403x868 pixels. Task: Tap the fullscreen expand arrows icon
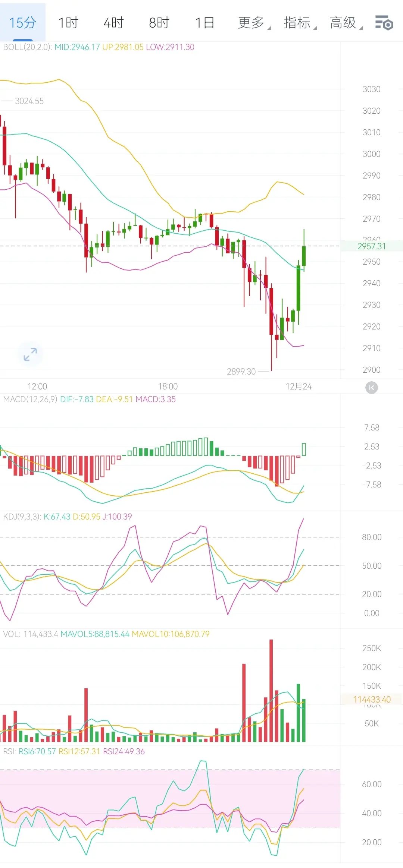30,354
